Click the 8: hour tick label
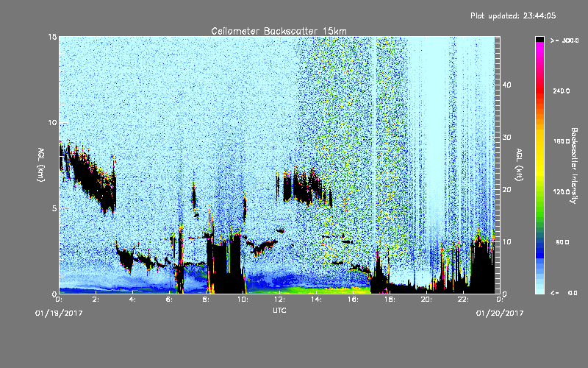 [207, 300]
